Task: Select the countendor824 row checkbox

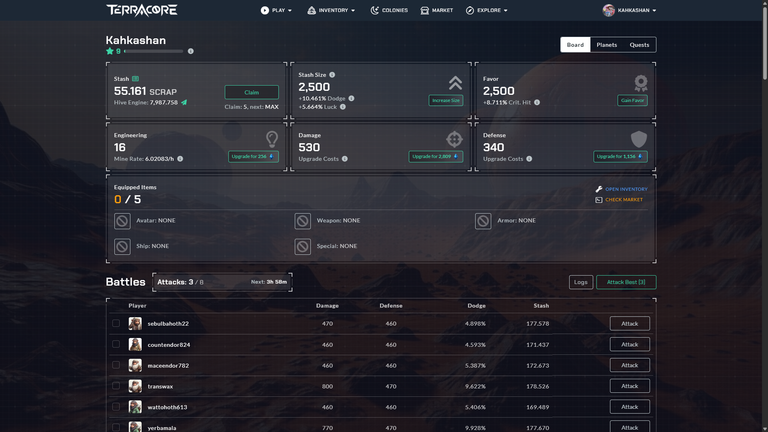Action: pos(116,344)
